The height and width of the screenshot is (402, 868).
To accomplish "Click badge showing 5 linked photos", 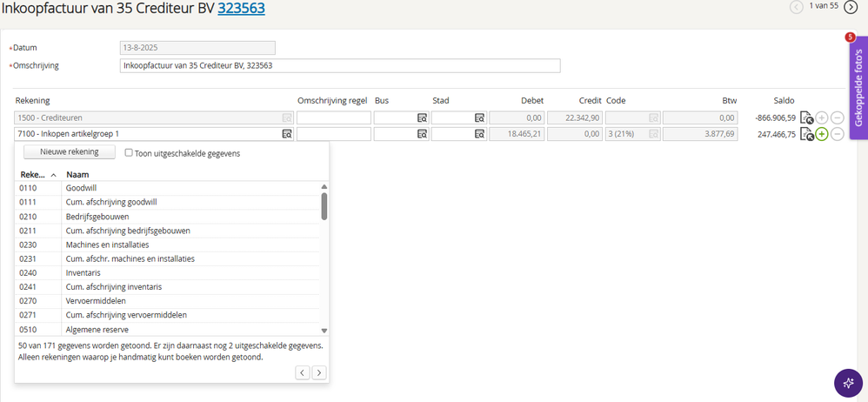I will pos(851,37).
